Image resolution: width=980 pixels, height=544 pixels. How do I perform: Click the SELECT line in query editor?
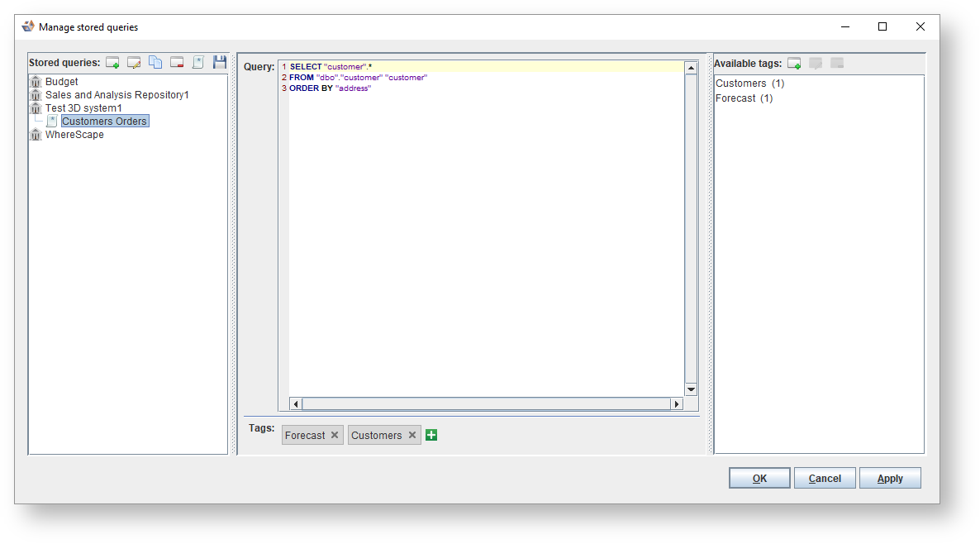pos(486,66)
